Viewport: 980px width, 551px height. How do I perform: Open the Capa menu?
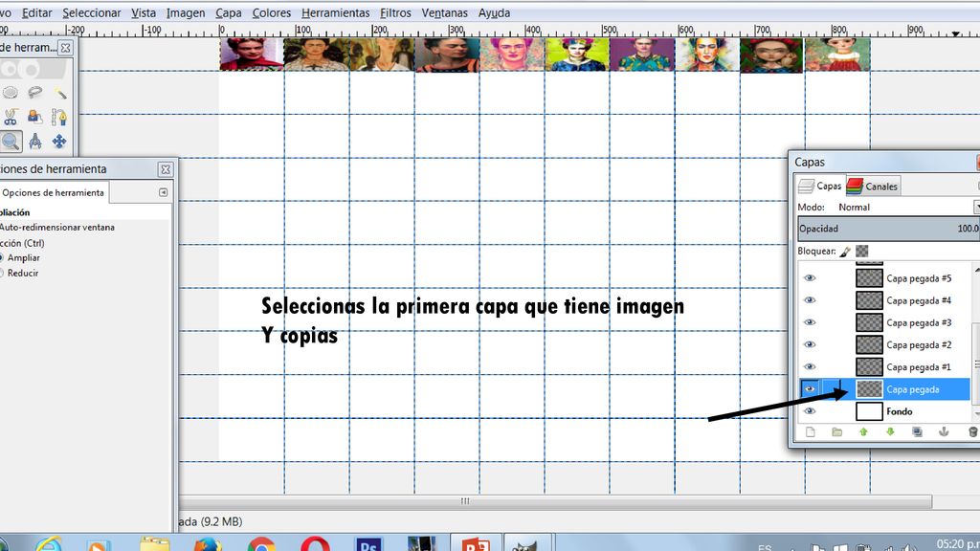[228, 12]
